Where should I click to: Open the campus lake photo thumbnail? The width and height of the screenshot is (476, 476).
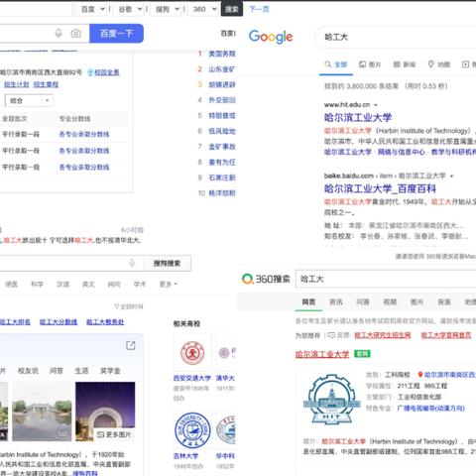pos(42,412)
